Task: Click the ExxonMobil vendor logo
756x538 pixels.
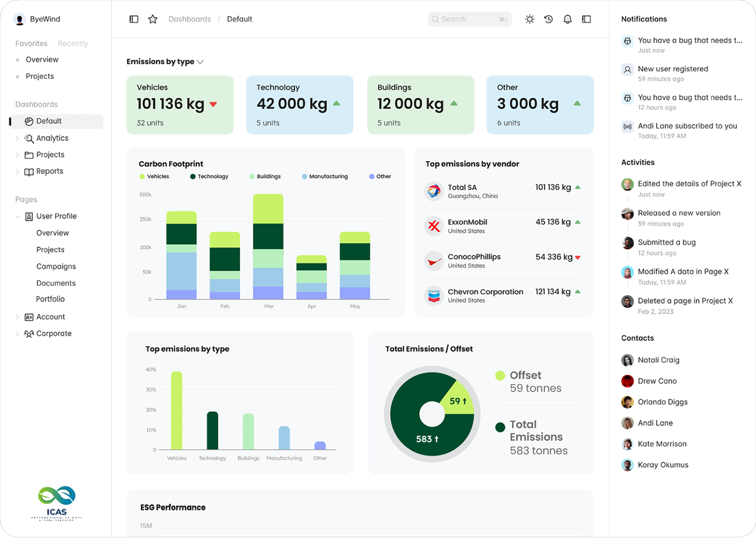Action: click(x=434, y=226)
